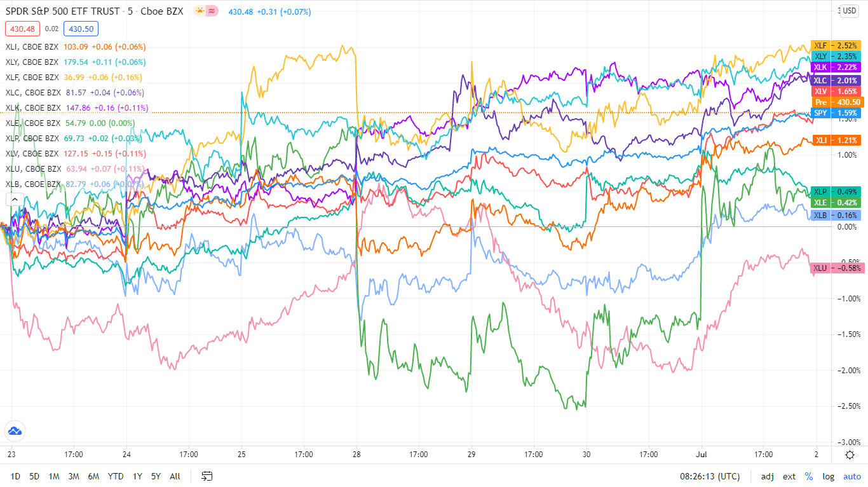Select XLB, CBOE BZX legend row

[76, 184]
